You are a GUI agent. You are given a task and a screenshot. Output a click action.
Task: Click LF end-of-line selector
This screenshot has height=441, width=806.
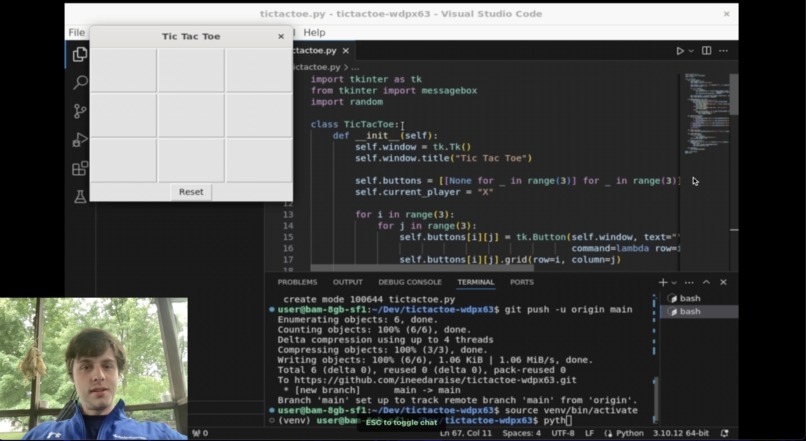pyautogui.click(x=589, y=433)
